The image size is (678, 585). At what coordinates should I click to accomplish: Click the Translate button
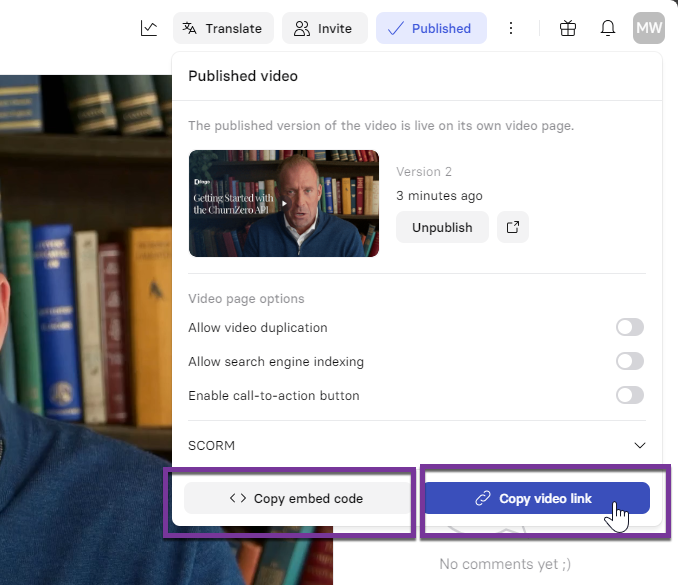pos(223,29)
